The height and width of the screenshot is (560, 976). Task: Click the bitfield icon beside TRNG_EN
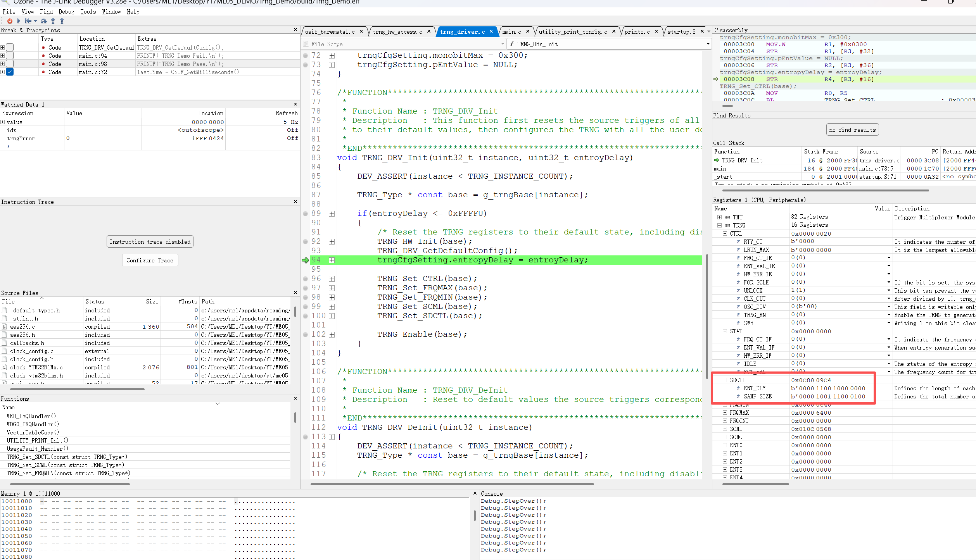pos(738,315)
